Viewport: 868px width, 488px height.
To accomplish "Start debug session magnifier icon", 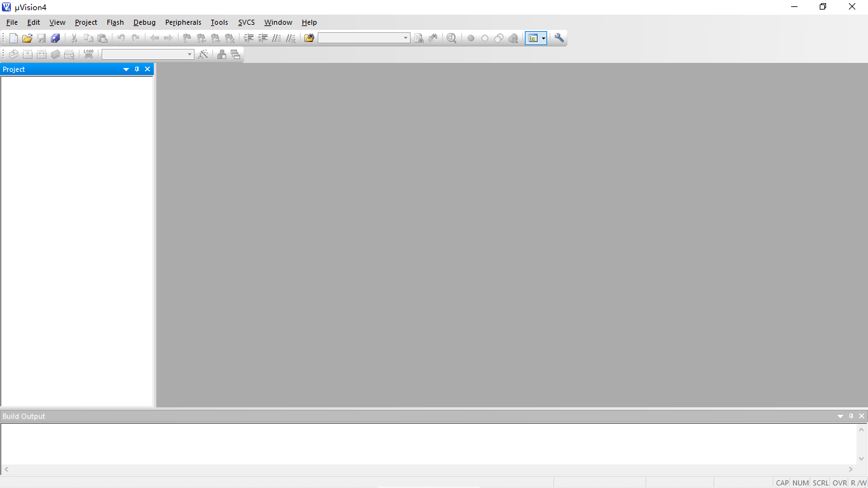I will click(452, 38).
